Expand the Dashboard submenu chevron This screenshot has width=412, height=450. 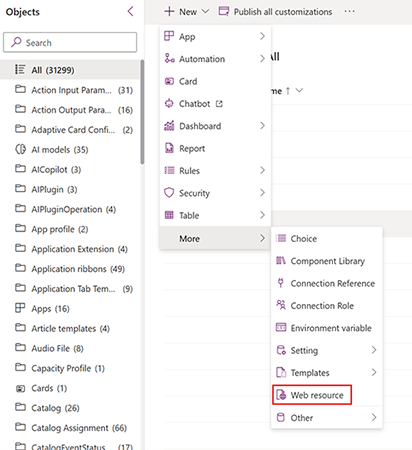click(262, 125)
